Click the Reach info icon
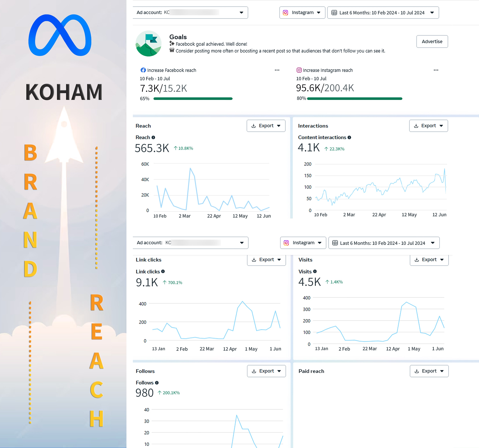 click(153, 137)
